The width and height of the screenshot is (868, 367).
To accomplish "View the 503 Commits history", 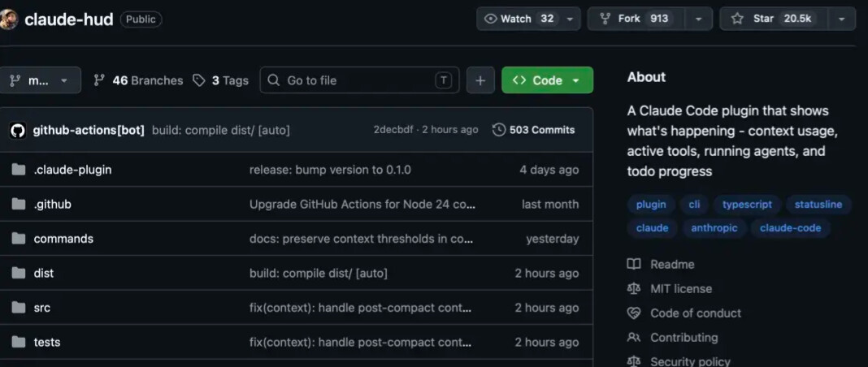I will point(534,130).
